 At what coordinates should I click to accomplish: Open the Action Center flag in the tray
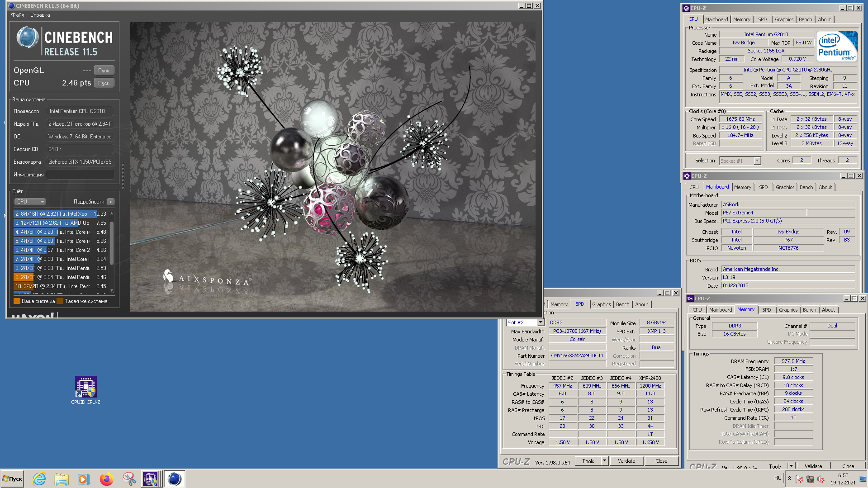[799, 479]
